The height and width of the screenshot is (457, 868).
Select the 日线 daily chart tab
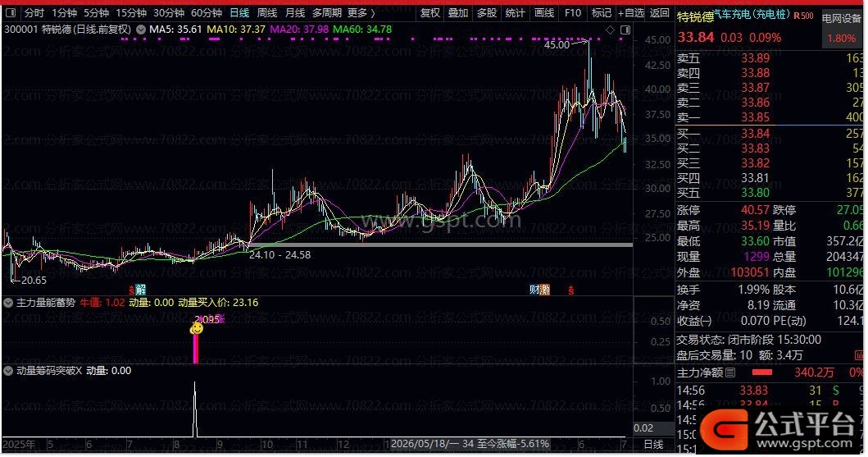pos(239,13)
